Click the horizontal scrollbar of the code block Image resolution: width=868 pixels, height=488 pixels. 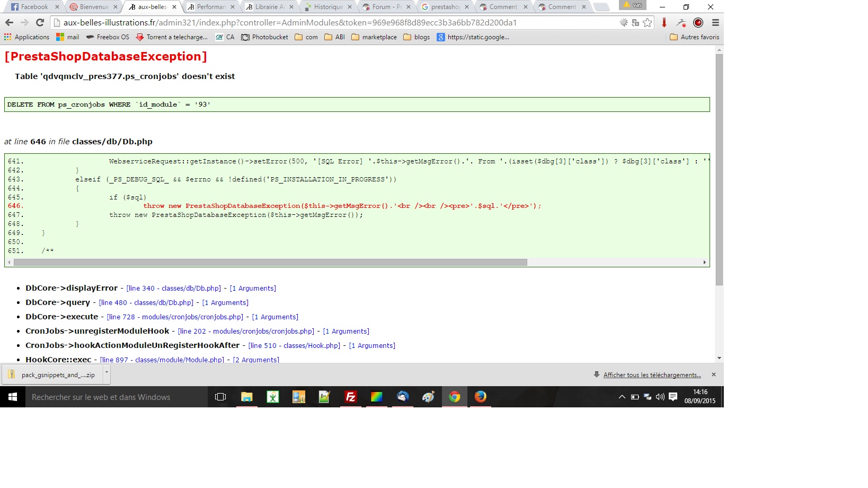point(270,262)
